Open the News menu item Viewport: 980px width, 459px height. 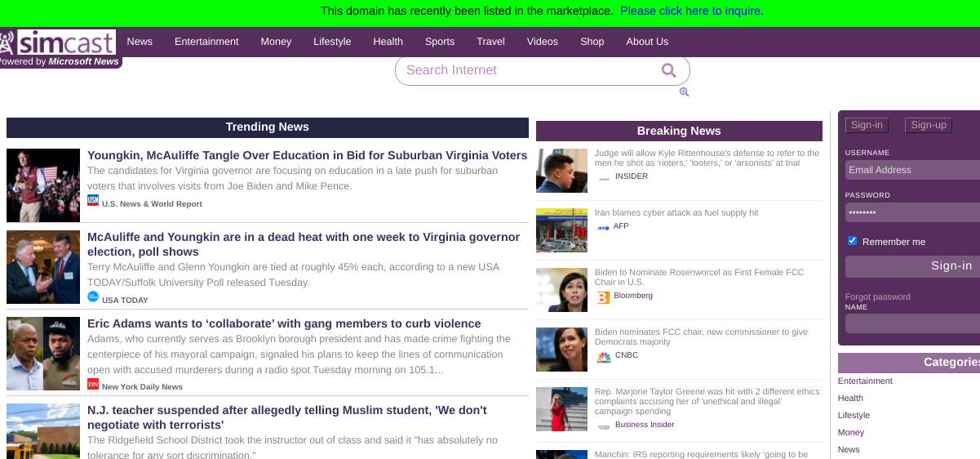pos(140,41)
